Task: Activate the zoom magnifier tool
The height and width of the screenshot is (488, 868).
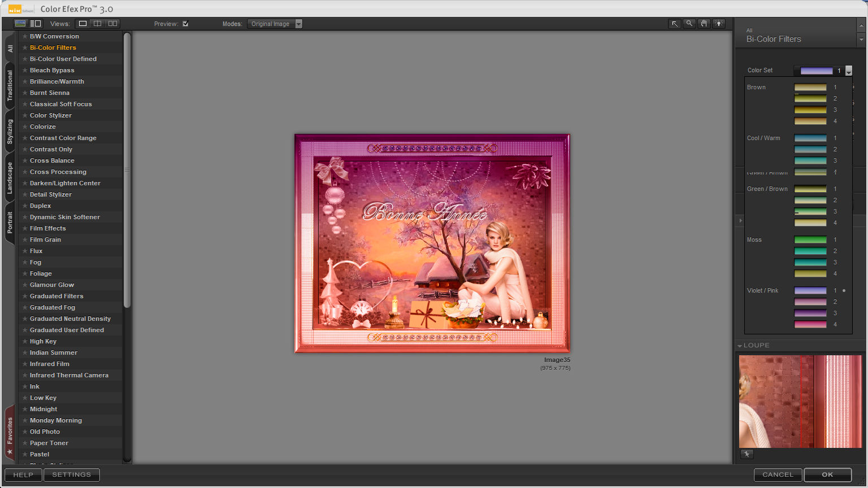Action: tap(689, 24)
